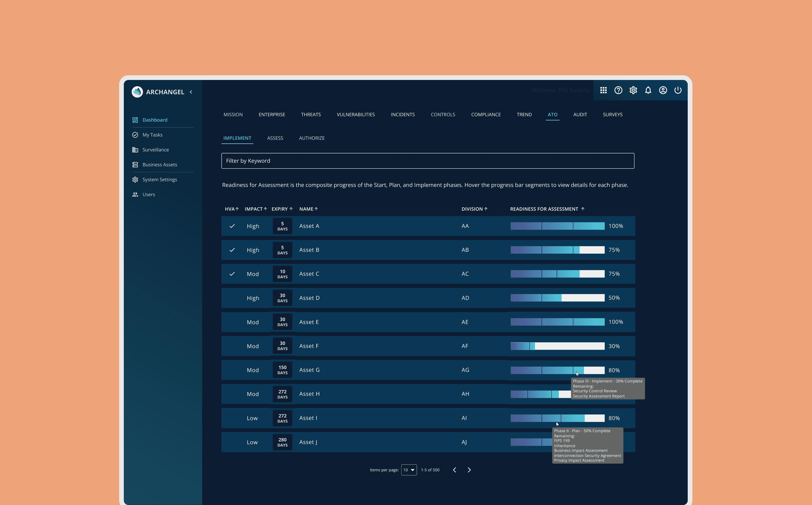Viewport: 812px width, 505px height.
Task: Sort by the HVA column header
Action: 231,209
